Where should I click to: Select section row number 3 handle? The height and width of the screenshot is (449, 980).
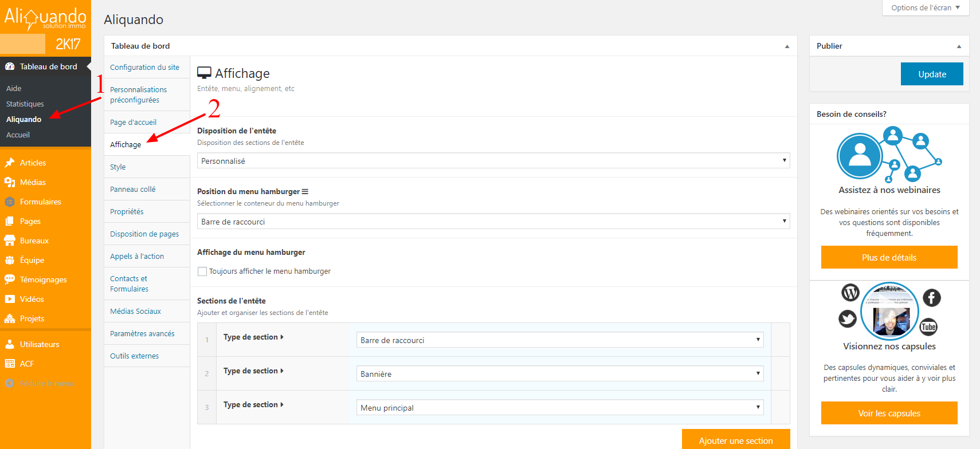click(x=207, y=408)
